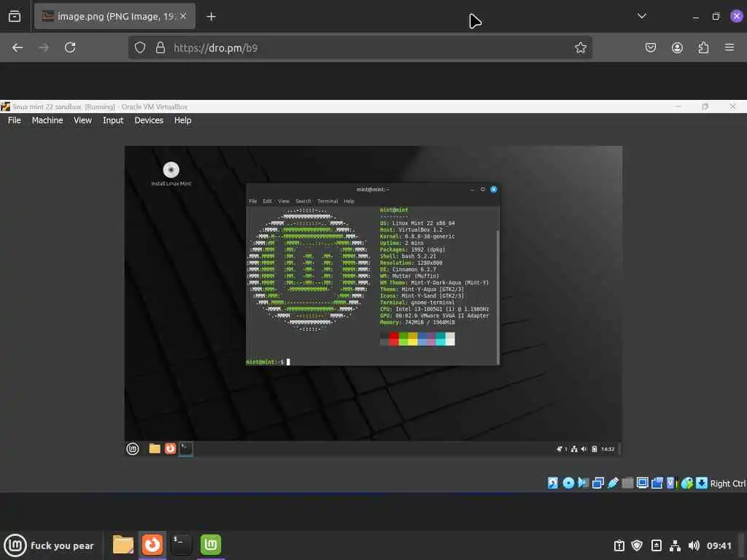Screen dimensions: 747x560
Task: Open VirtualBox File menu
Action: (x=15, y=120)
